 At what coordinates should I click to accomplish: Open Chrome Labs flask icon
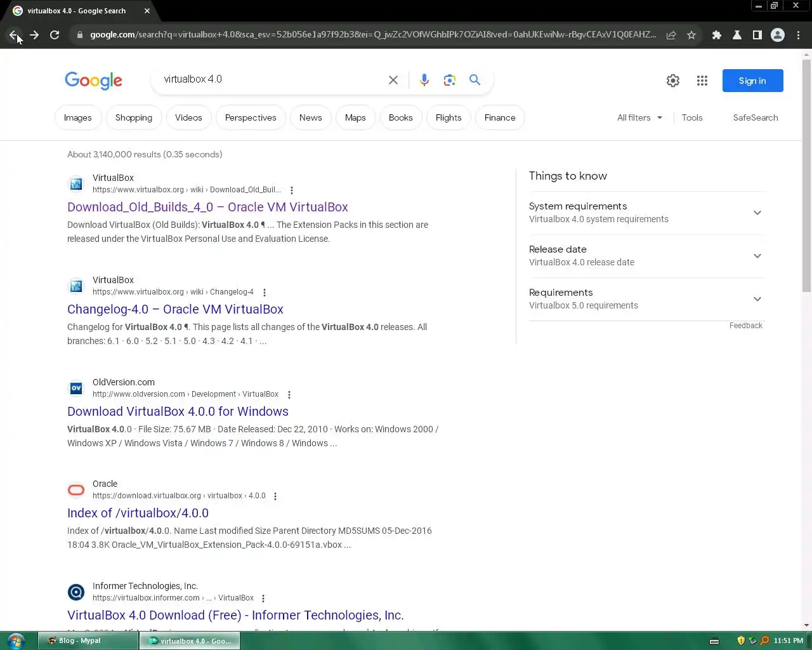[737, 35]
